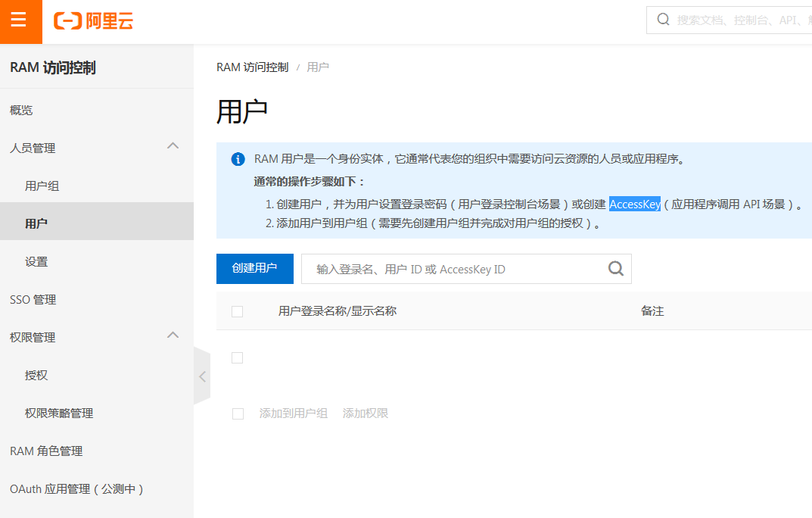
Task: Click the blue info icon in the notice banner
Action: tap(237, 159)
